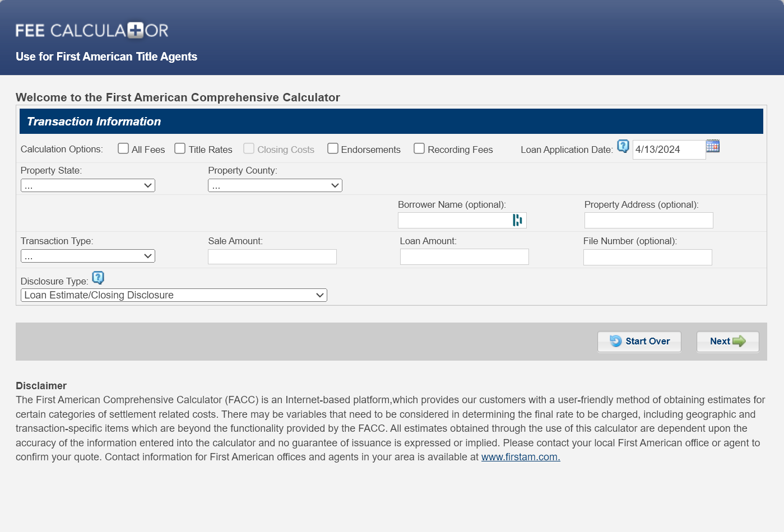Click the help icon next to Disclosure Type

point(98,278)
